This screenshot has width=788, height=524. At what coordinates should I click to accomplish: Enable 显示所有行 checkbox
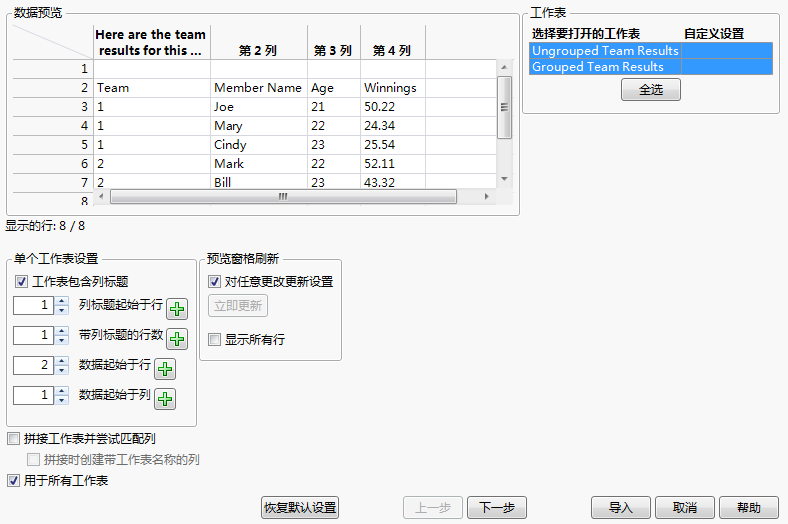[x=215, y=340]
